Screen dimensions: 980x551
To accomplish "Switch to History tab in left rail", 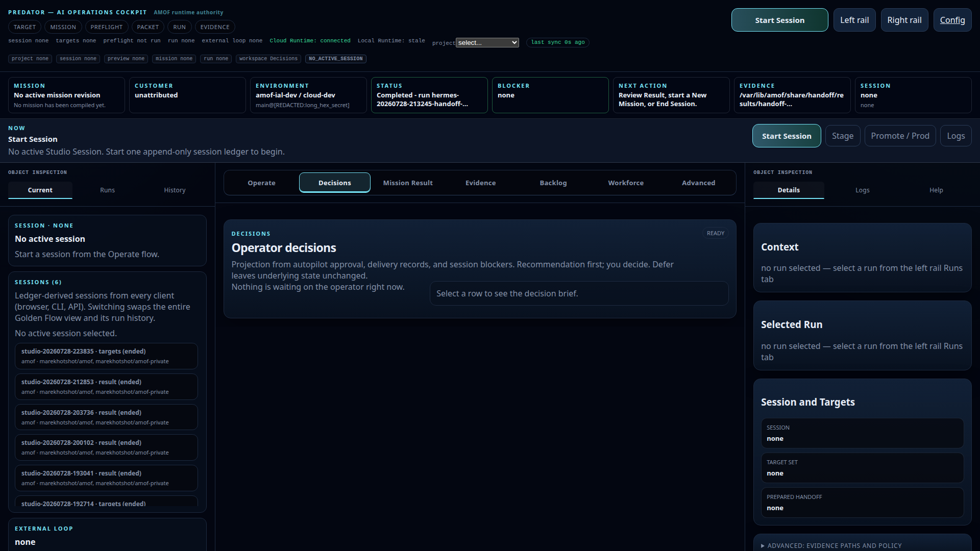I will point(175,190).
